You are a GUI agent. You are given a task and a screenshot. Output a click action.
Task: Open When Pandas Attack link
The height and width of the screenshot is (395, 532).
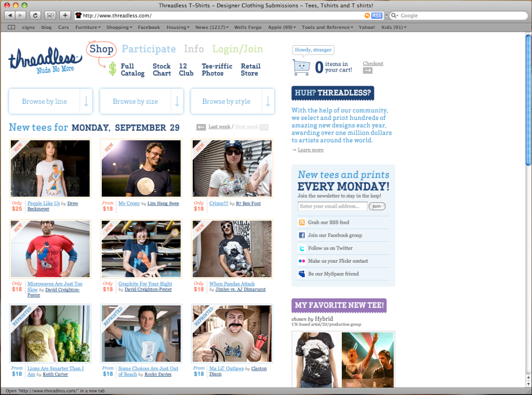point(232,284)
